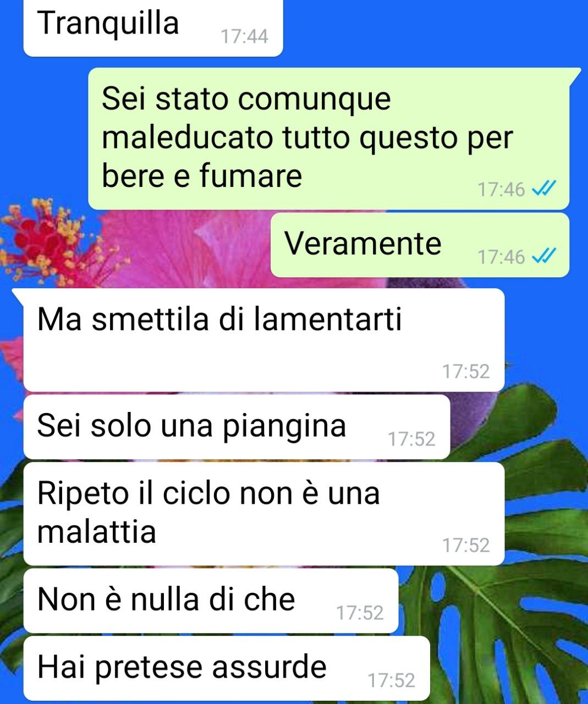Click the blue read ticks on 'Veramente'

pyautogui.click(x=545, y=256)
